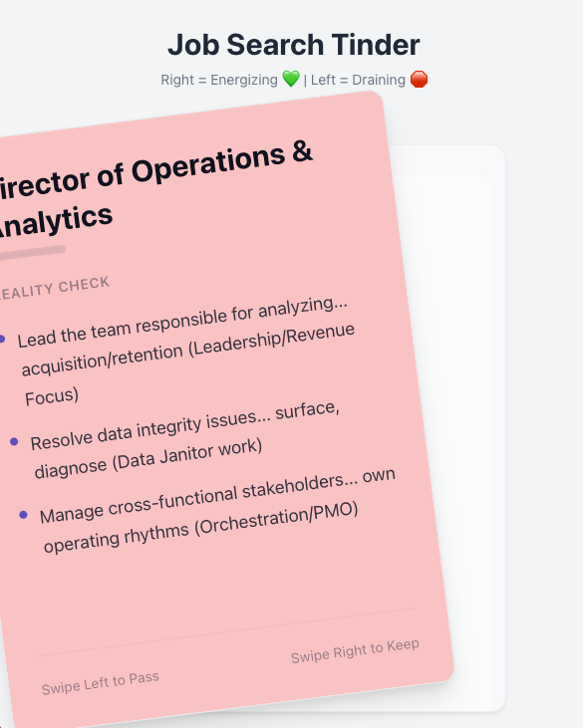This screenshot has width=583, height=728.
Task: Click Swipe Right to Keep label
Action: click(x=356, y=651)
